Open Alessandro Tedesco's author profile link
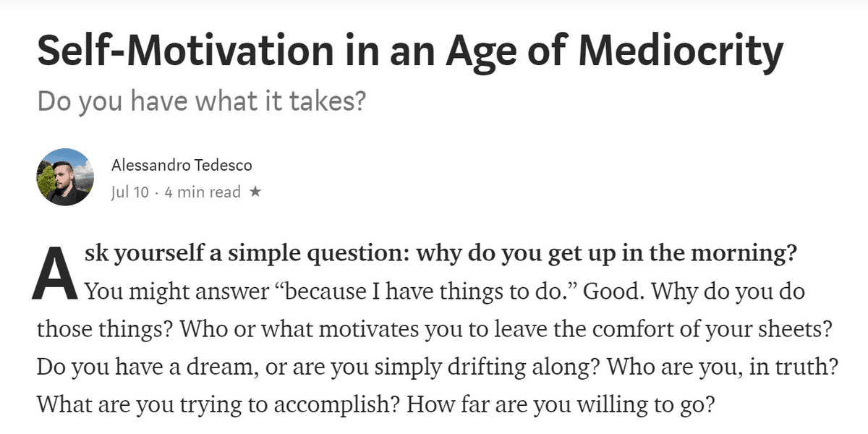 tap(182, 166)
